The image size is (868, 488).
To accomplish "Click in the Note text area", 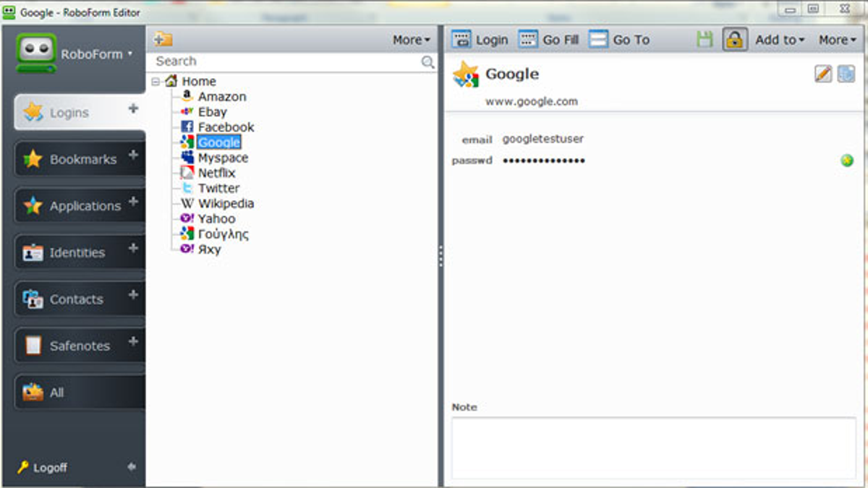I will click(x=654, y=448).
